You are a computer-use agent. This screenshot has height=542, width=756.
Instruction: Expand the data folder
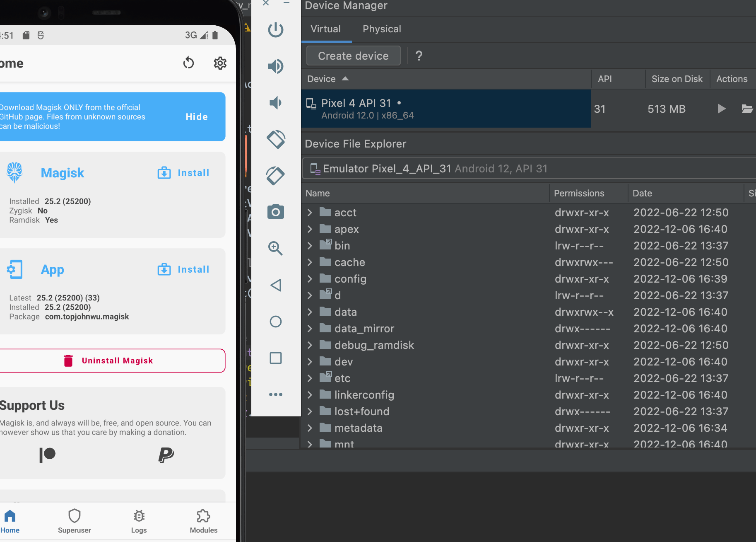click(310, 312)
